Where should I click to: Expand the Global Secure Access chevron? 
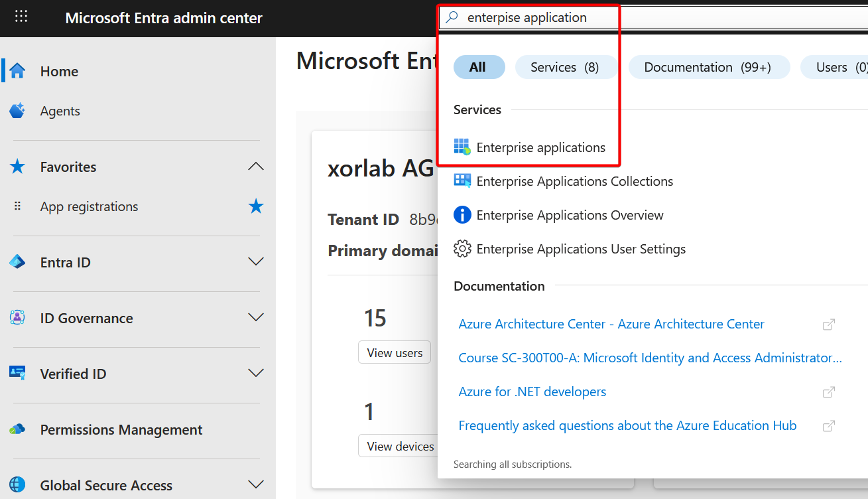[256, 485]
